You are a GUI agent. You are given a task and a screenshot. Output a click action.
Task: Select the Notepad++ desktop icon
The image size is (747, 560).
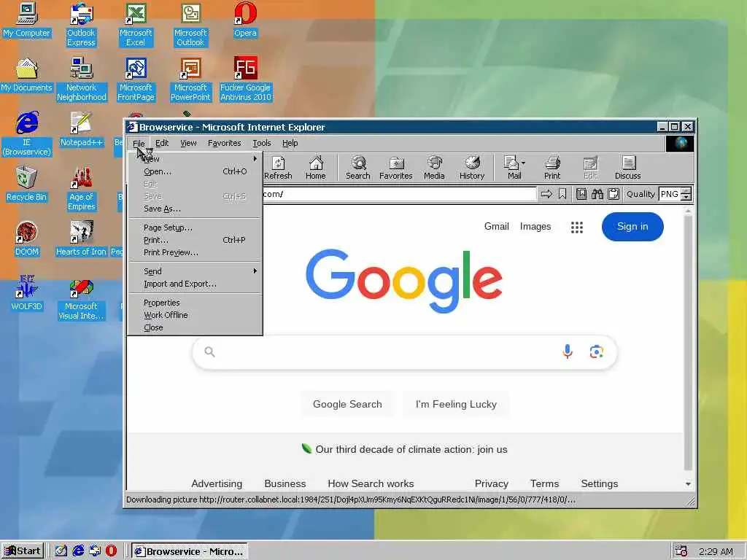[81, 130]
